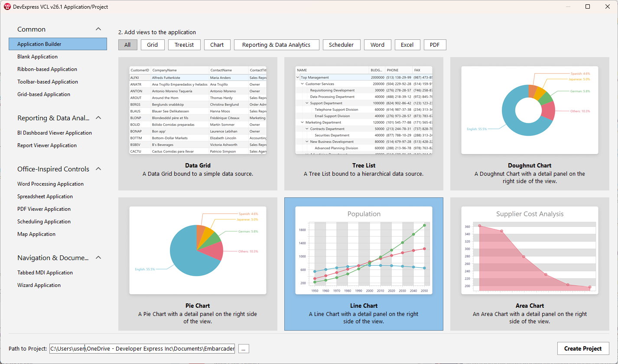Select Spreadsheet Application
Image resolution: width=618 pixels, height=364 pixels.
pos(45,196)
